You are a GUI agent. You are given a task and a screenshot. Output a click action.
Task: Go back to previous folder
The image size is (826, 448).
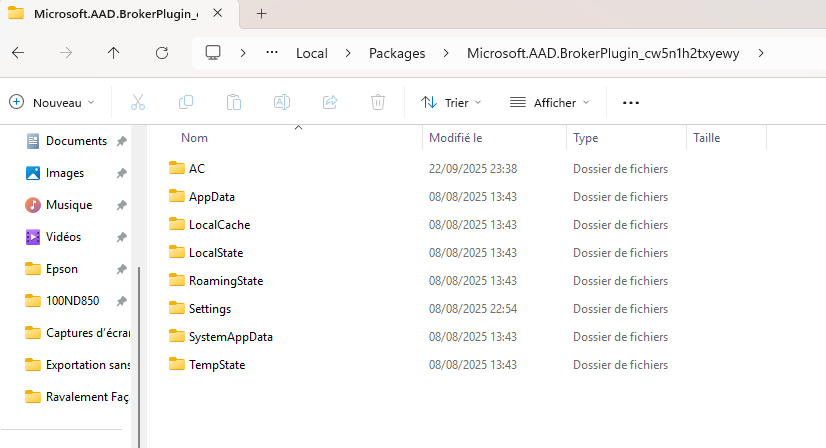point(18,53)
